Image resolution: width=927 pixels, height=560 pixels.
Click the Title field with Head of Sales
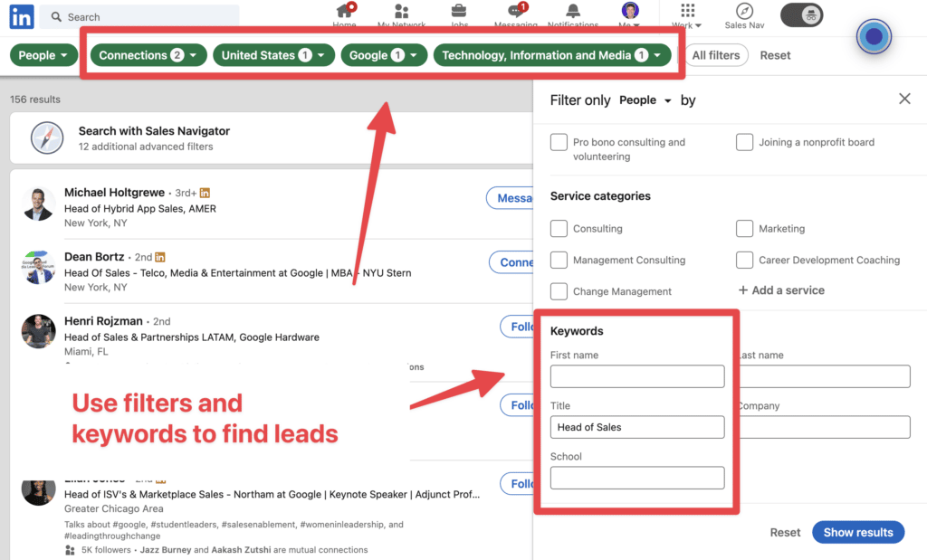[637, 427]
